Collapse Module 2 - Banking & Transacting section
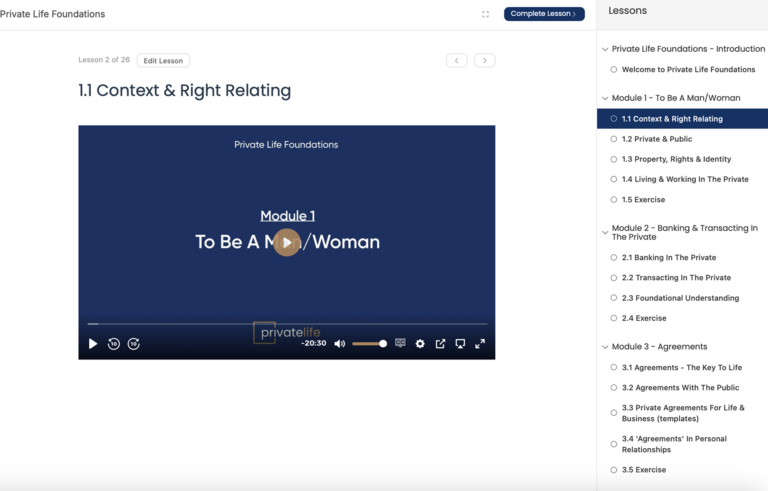Image resolution: width=768 pixels, height=491 pixels. coord(605,232)
